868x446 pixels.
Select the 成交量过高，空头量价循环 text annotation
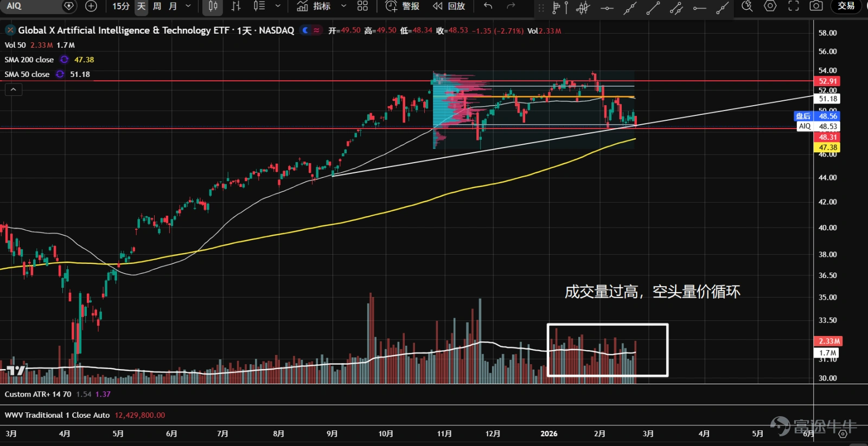(x=652, y=292)
